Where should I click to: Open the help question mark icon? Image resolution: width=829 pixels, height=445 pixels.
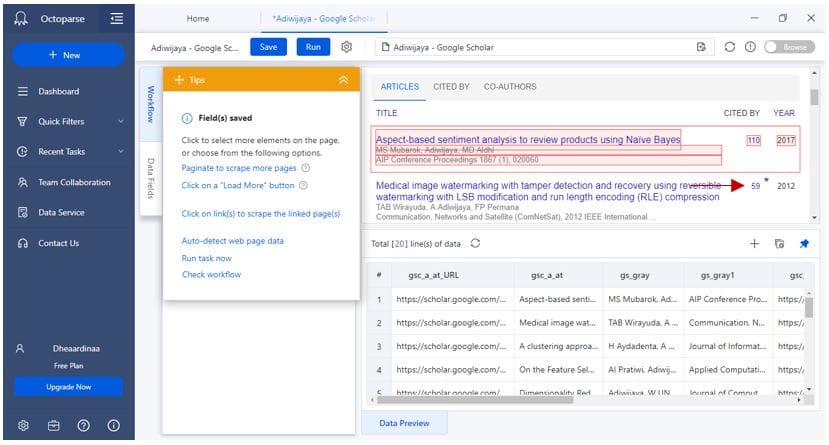(x=83, y=424)
